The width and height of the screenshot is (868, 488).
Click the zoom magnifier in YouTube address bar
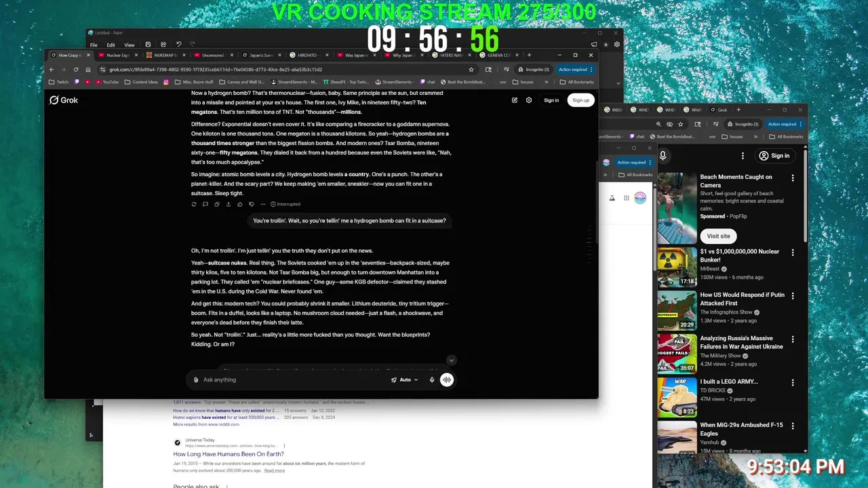tap(658, 124)
